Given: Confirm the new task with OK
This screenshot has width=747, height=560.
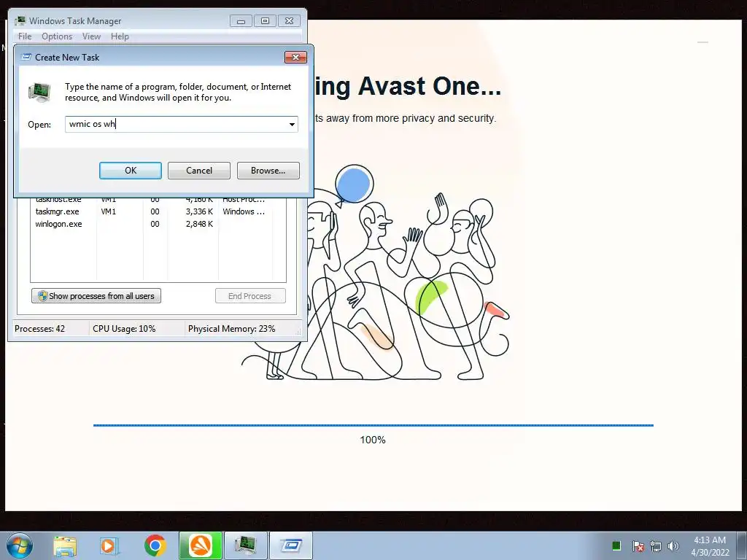Looking at the screenshot, I should [131, 171].
